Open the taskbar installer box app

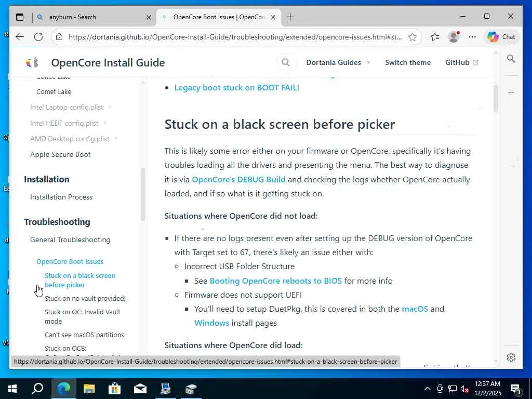coord(191,389)
